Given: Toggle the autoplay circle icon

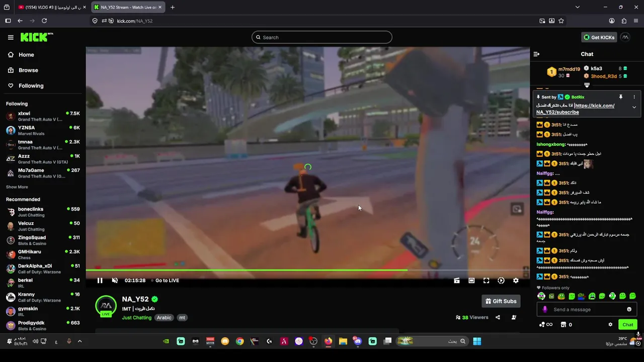Looking at the screenshot, I should point(501,281).
